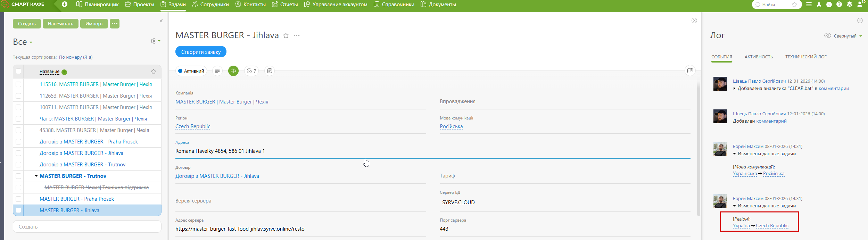Sort the list by the Название column header
The image size is (868, 240).
tap(49, 72)
